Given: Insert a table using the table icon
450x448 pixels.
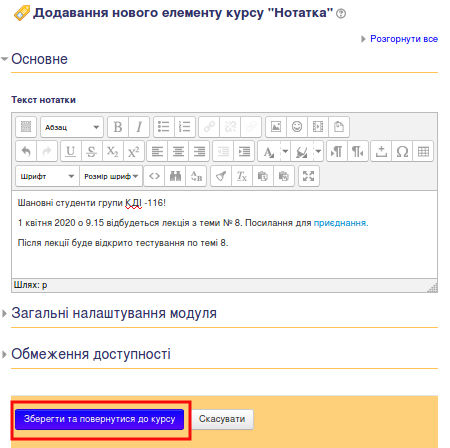Looking at the screenshot, I should click(x=423, y=152).
